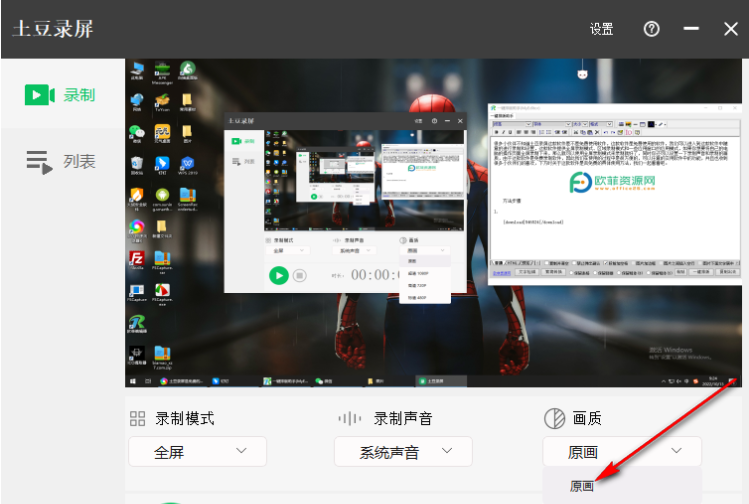Click blue DingTalk desktop icon in preview
Viewport: 749px width, 504px height.
162,165
